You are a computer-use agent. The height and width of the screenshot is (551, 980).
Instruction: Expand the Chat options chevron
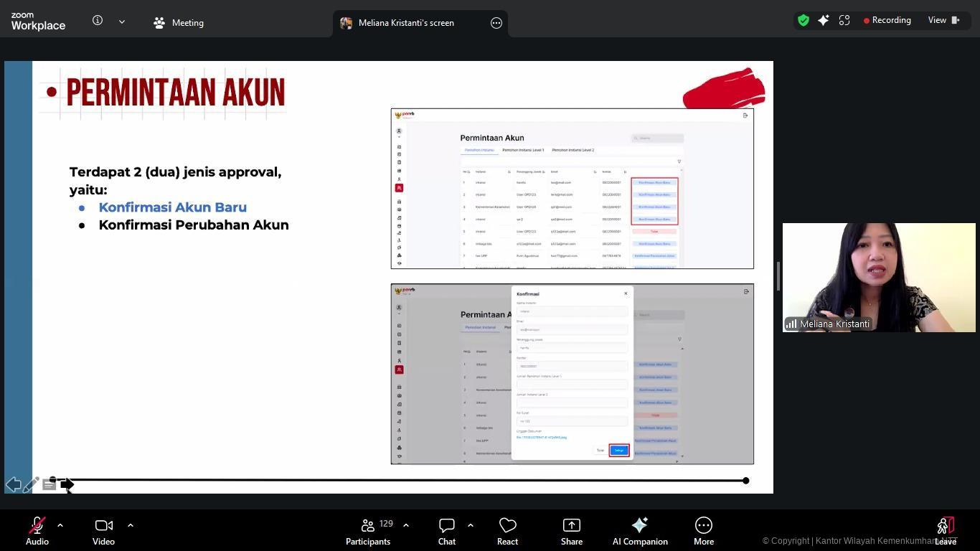(471, 525)
